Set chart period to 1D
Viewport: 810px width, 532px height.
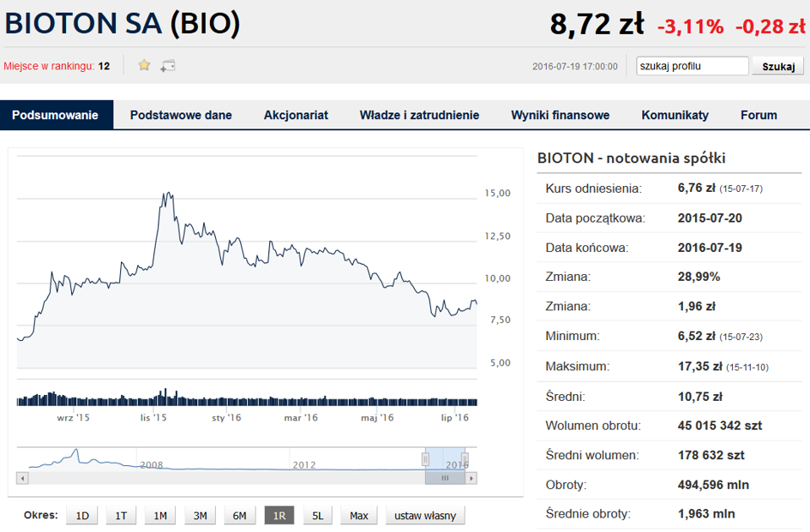click(x=82, y=516)
